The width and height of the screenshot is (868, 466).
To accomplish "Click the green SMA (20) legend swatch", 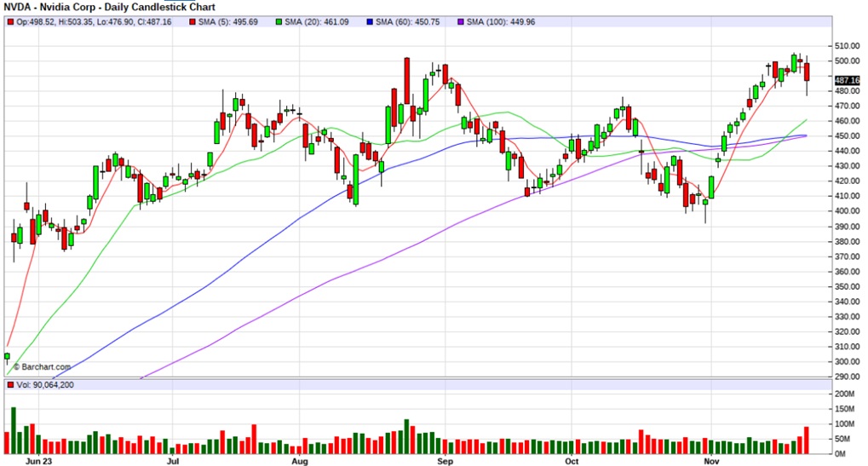I will pos(279,22).
